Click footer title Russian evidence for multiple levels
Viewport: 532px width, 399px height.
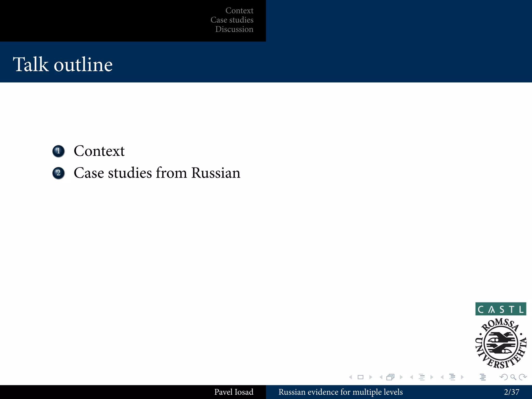pos(341,392)
